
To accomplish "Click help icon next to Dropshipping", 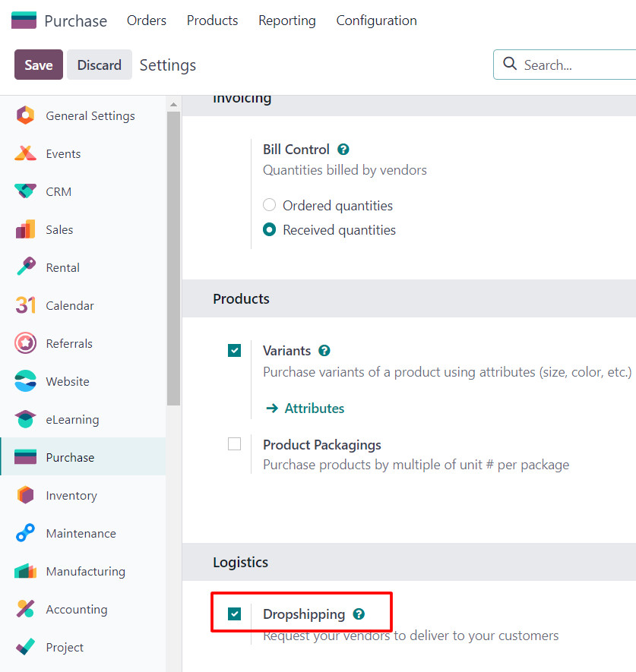I will click(x=359, y=614).
